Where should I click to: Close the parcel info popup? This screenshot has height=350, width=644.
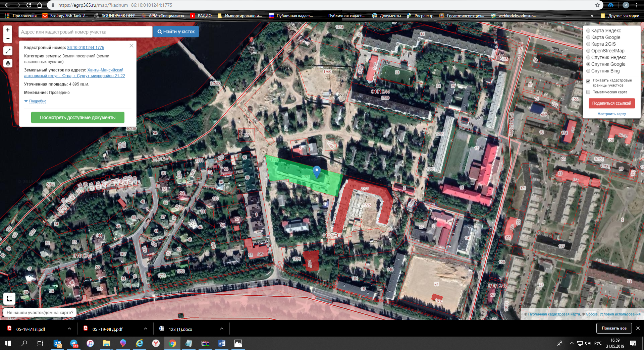pyautogui.click(x=131, y=46)
